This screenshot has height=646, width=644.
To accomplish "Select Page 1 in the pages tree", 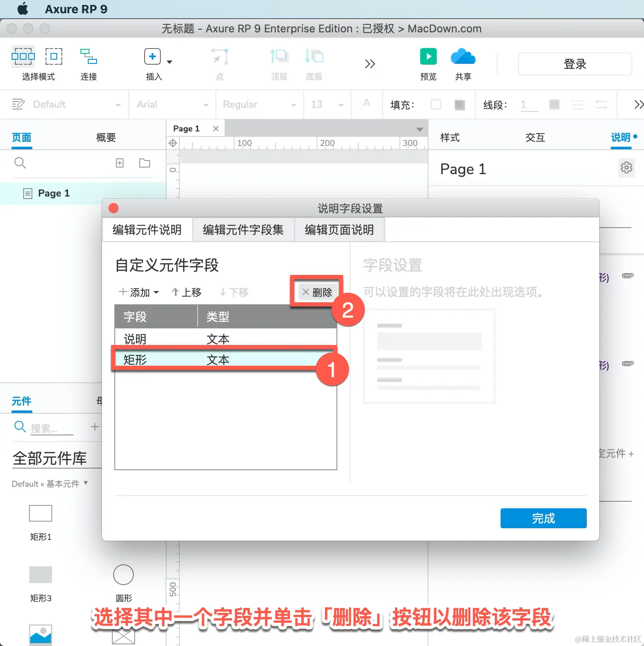I will (83, 193).
